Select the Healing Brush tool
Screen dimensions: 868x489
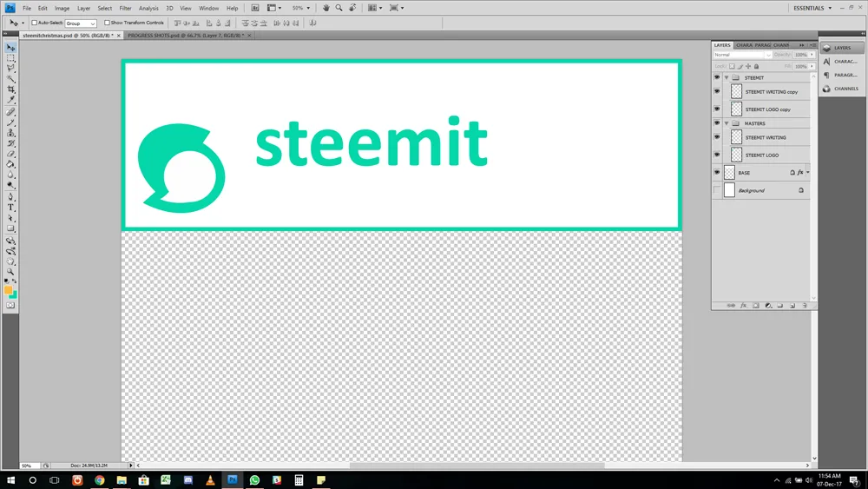[10, 112]
